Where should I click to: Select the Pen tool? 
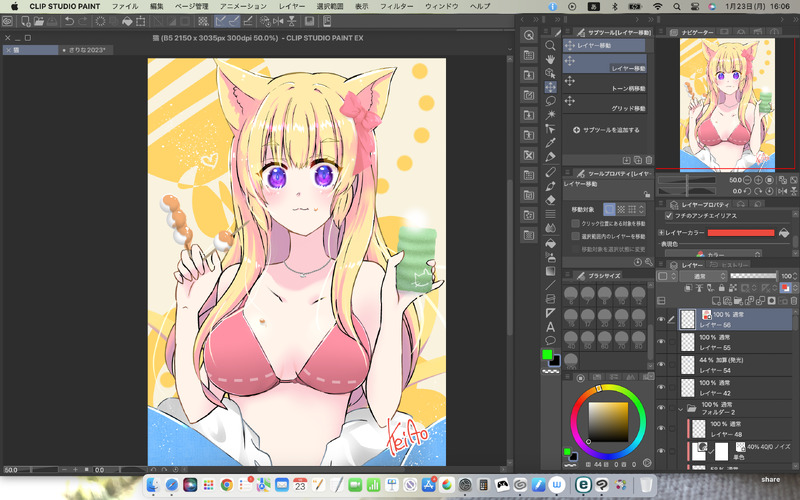tap(550, 157)
